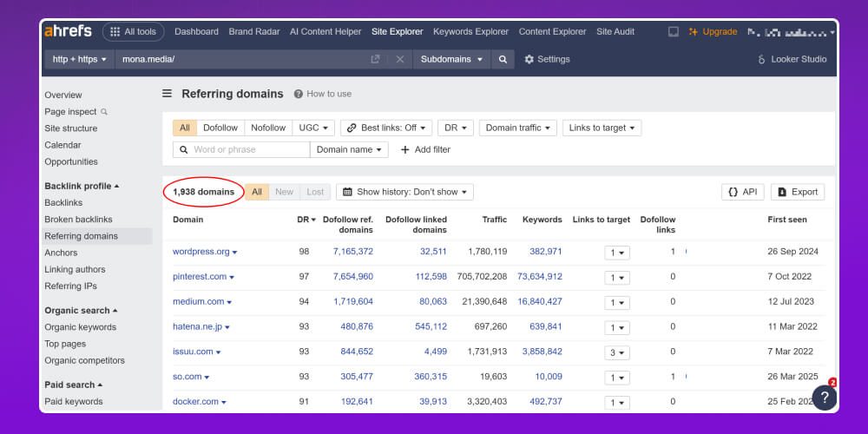Open the help question mark bubble
This screenshot has height=434, width=868.
click(x=825, y=397)
